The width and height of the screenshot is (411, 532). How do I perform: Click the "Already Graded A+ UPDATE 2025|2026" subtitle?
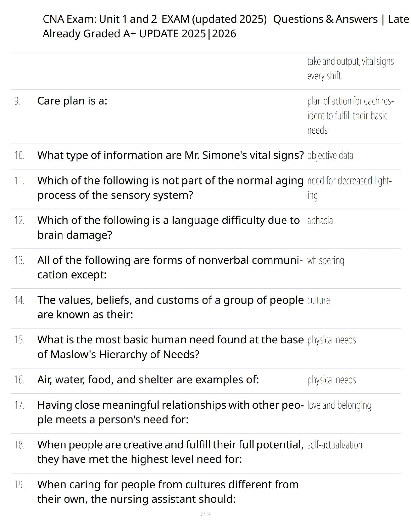pyautogui.click(x=139, y=34)
